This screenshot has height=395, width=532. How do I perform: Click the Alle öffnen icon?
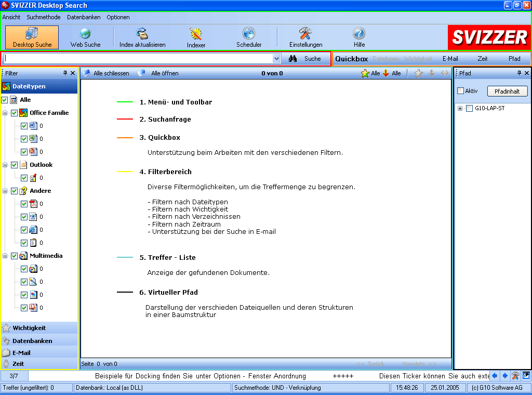(x=141, y=73)
